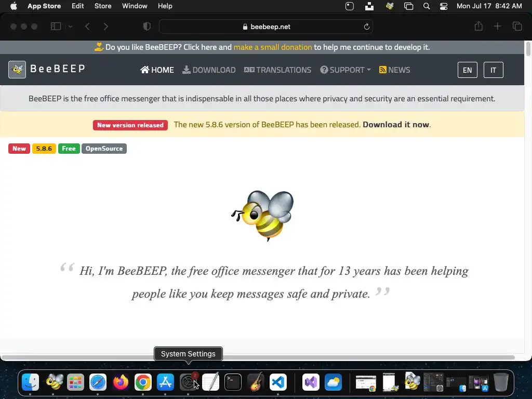
Task: Open System Settings from the dock
Action: [188, 382]
